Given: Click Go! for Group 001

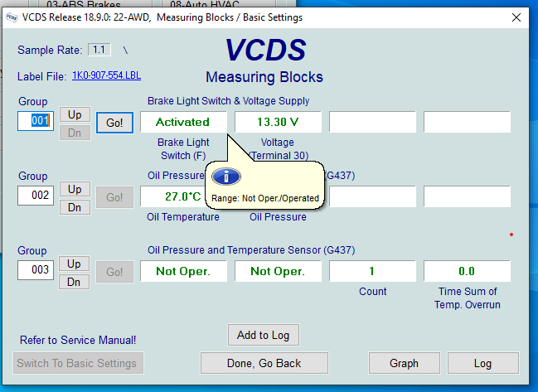Looking at the screenshot, I should (114, 123).
